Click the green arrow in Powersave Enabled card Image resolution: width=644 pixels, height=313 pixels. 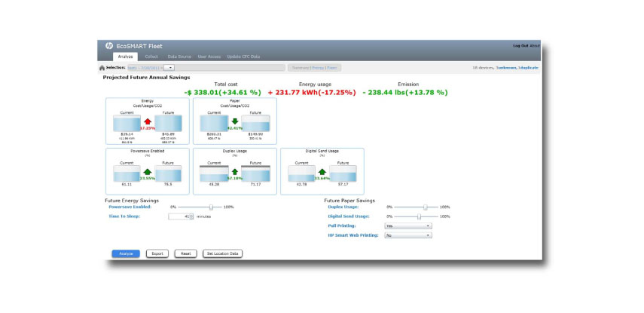point(148,172)
